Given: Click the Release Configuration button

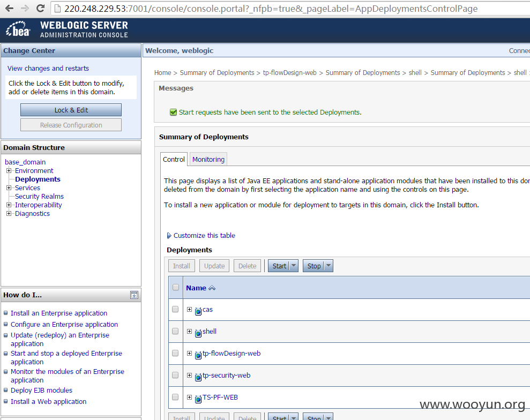Looking at the screenshot, I should coord(71,125).
